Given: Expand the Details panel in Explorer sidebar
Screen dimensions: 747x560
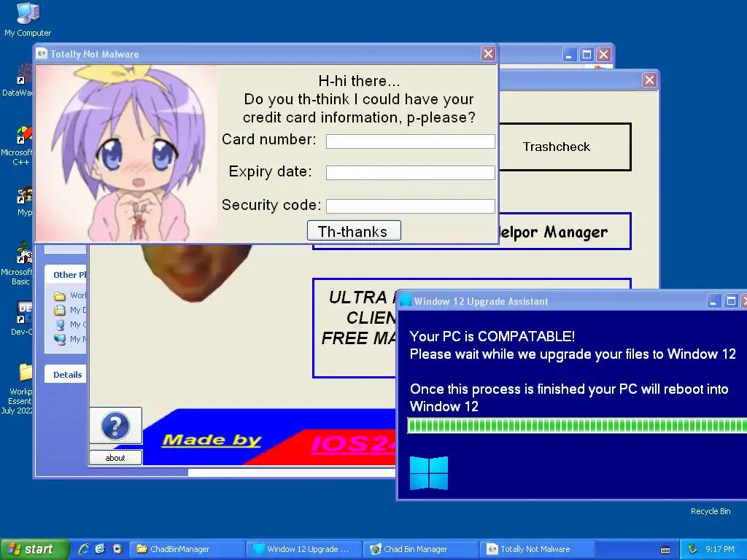Looking at the screenshot, I should pyautogui.click(x=66, y=374).
